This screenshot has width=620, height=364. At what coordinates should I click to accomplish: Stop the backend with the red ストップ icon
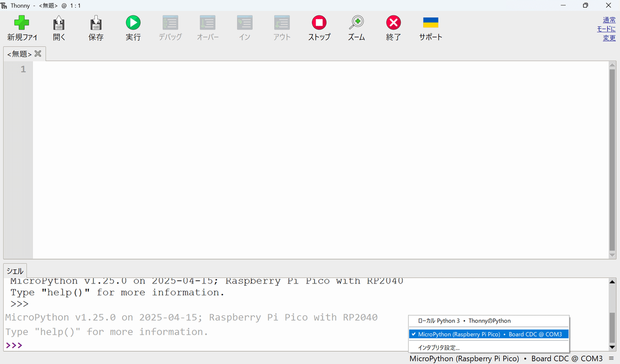tap(319, 23)
